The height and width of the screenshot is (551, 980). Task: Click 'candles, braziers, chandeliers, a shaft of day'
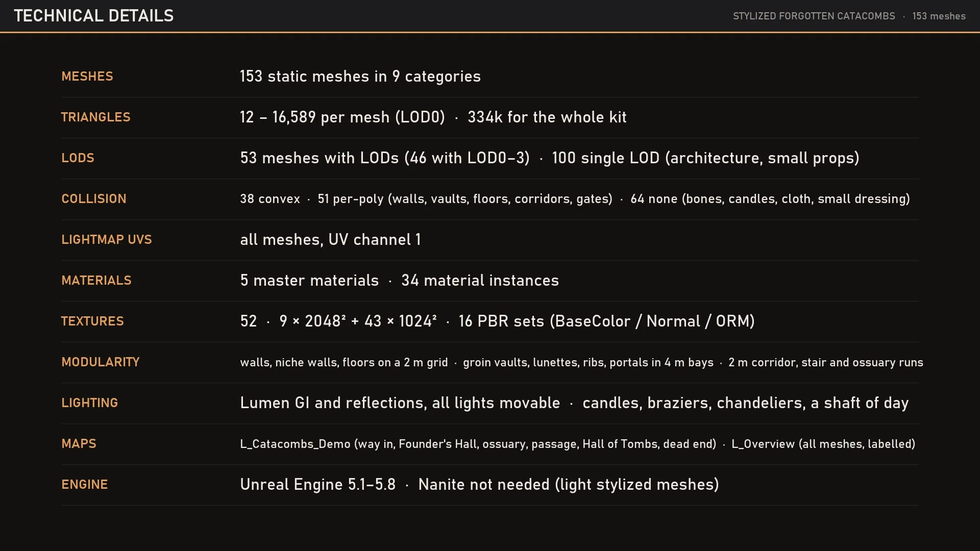pos(746,403)
